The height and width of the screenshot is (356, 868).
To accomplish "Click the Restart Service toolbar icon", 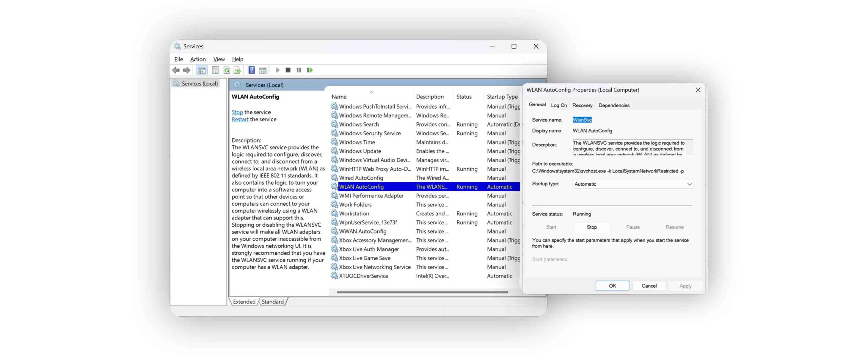I will coord(310,70).
